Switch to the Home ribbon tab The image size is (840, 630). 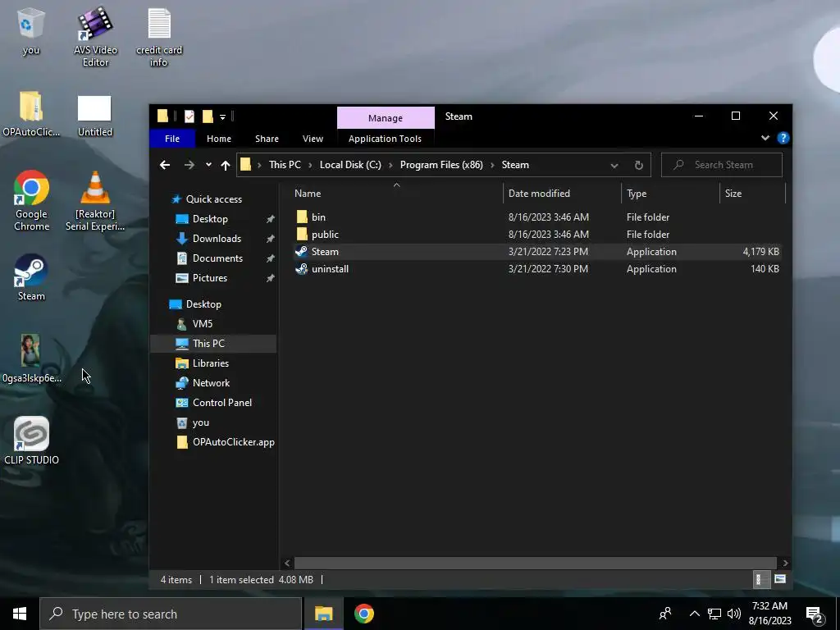pyautogui.click(x=218, y=139)
